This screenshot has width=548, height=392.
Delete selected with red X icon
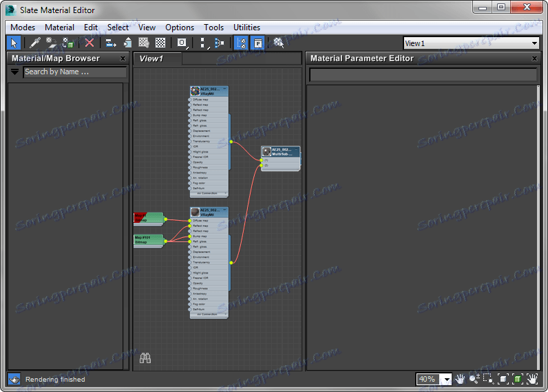pyautogui.click(x=89, y=43)
